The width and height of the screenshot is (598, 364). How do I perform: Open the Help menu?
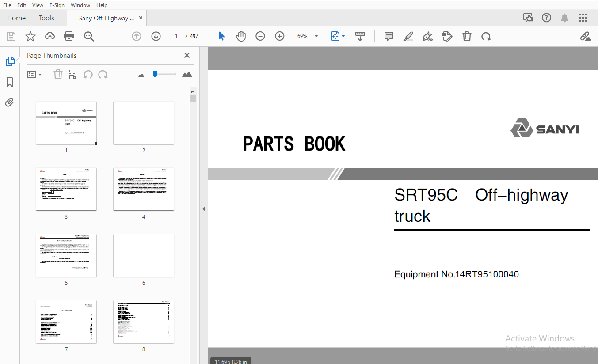pos(102,5)
